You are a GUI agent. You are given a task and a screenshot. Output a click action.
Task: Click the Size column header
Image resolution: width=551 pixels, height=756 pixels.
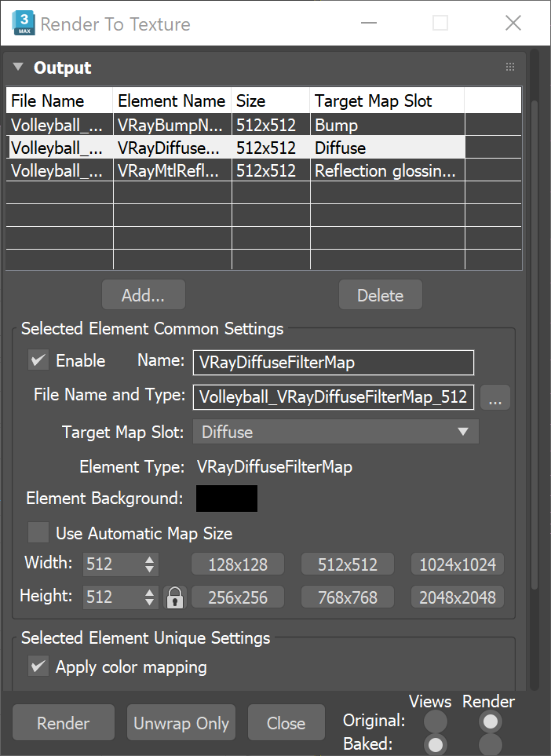tap(271, 100)
